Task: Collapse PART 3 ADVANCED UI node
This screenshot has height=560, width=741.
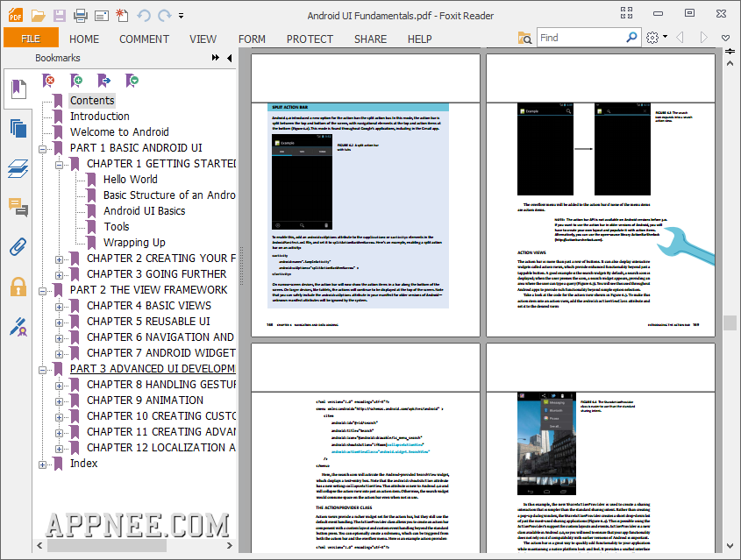Action: [43, 370]
